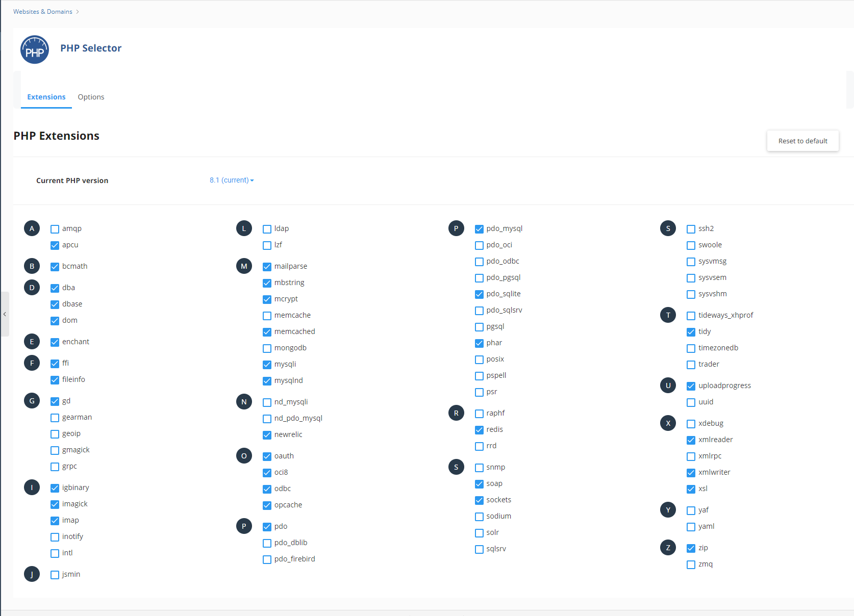Image resolution: width=854 pixels, height=616 pixels.
Task: Tick the xdebug extension checkbox
Action: [x=691, y=424]
